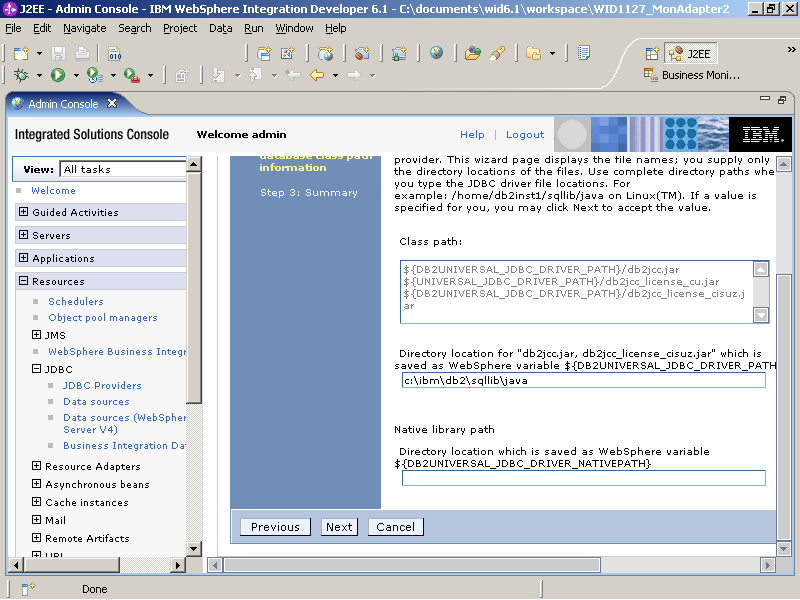Image resolution: width=800 pixels, height=600 pixels.
Task: Click the create web project globe icon
Action: coord(326,53)
